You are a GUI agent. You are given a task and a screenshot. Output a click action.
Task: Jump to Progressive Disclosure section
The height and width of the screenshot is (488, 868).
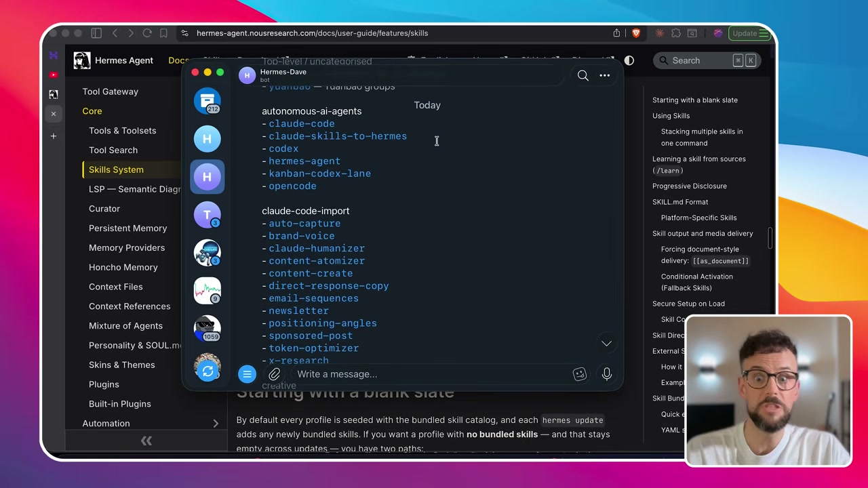point(689,186)
